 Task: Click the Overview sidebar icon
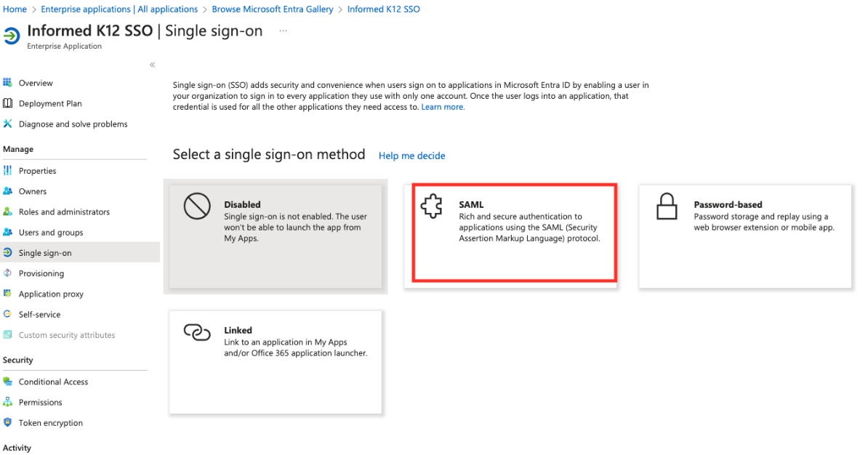[8, 83]
